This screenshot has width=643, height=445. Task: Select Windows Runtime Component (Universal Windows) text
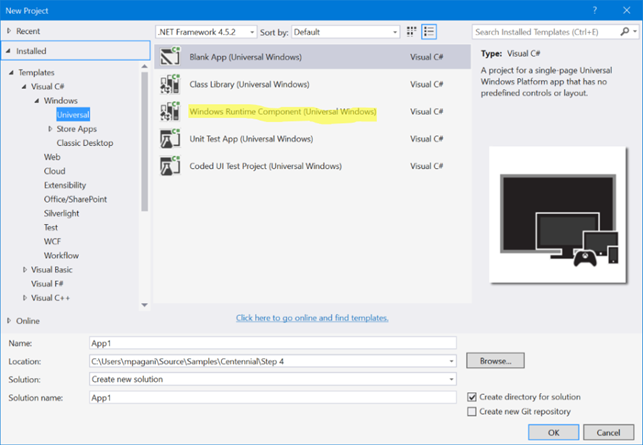click(283, 112)
